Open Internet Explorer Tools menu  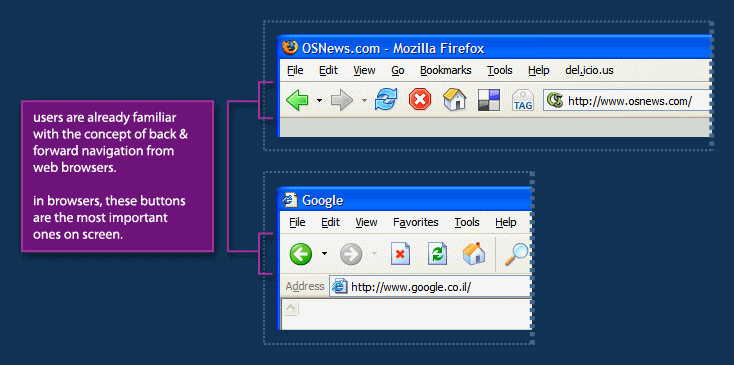[467, 222]
